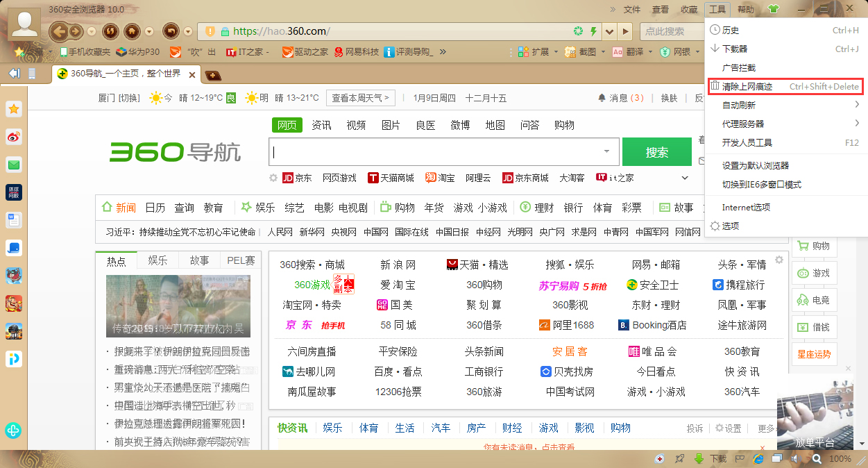Switch rendering engine via the IE icon

(757, 458)
